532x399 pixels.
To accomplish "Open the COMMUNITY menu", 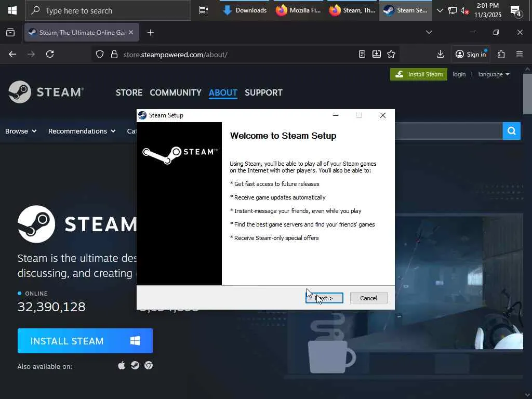I will pos(176,92).
